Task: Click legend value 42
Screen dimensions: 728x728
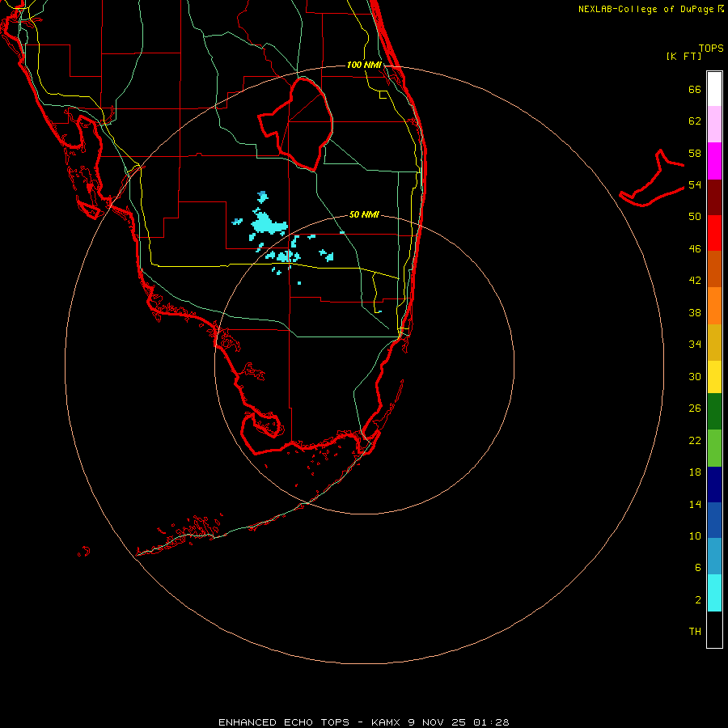Action: coord(695,281)
